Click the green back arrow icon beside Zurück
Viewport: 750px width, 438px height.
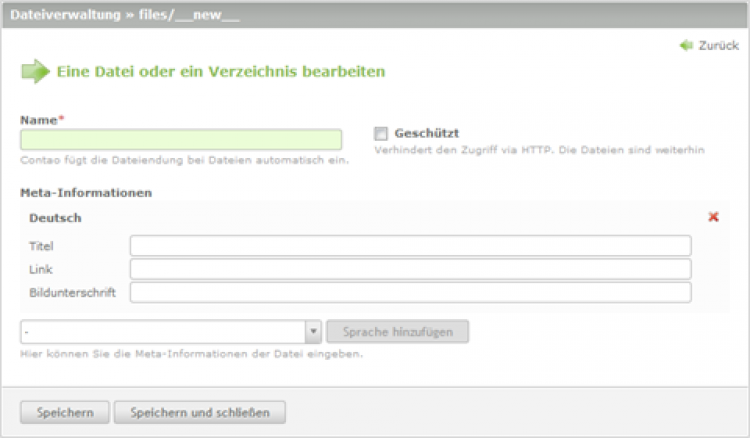pos(686,46)
